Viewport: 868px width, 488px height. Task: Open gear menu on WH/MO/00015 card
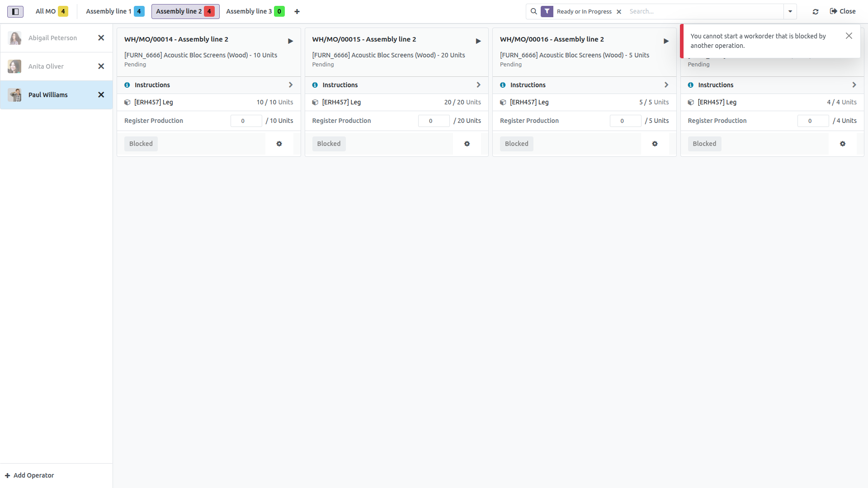coord(467,144)
